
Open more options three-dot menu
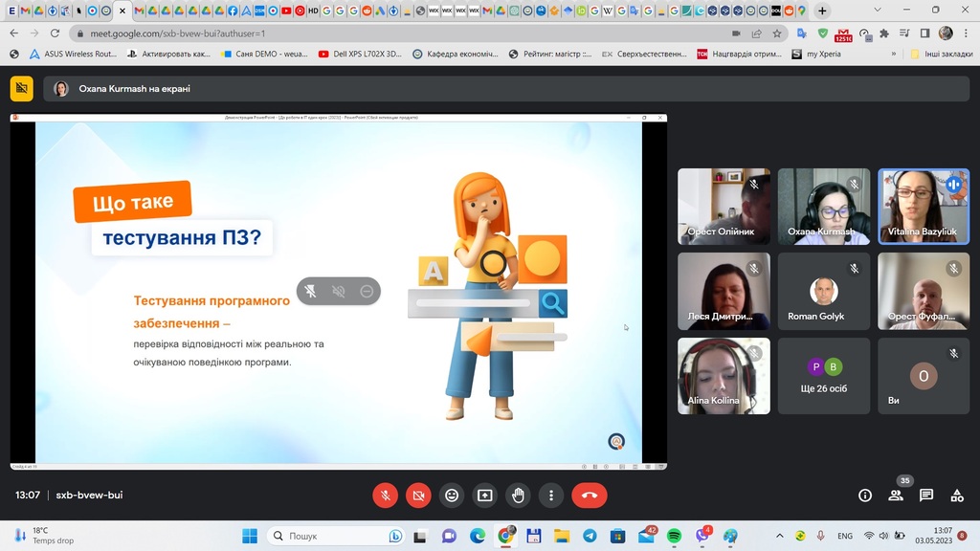coord(551,496)
